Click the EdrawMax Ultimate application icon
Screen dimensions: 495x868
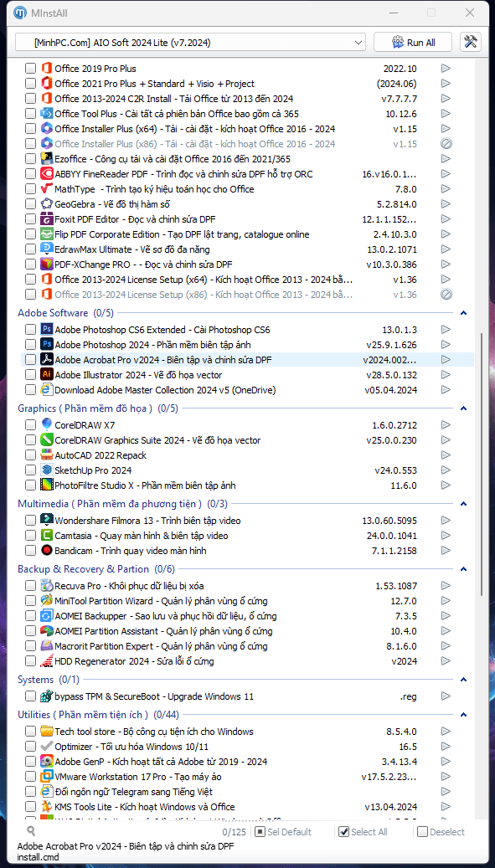[x=47, y=249]
